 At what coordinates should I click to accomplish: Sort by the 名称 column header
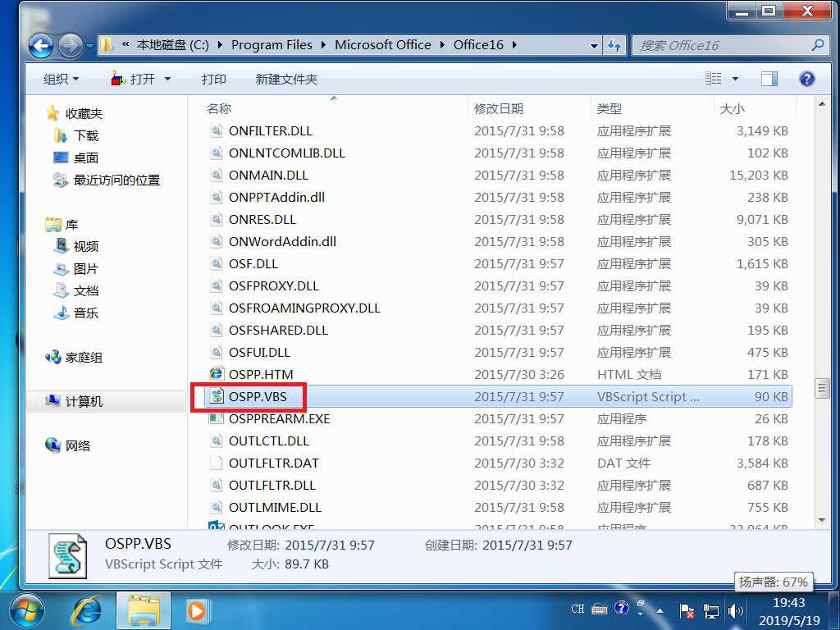[219, 109]
